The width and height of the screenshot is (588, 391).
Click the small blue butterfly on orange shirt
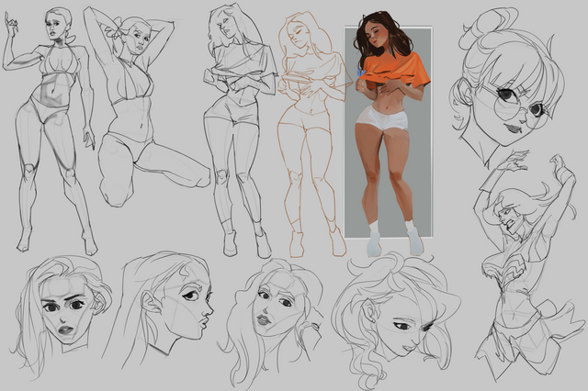(x=361, y=73)
